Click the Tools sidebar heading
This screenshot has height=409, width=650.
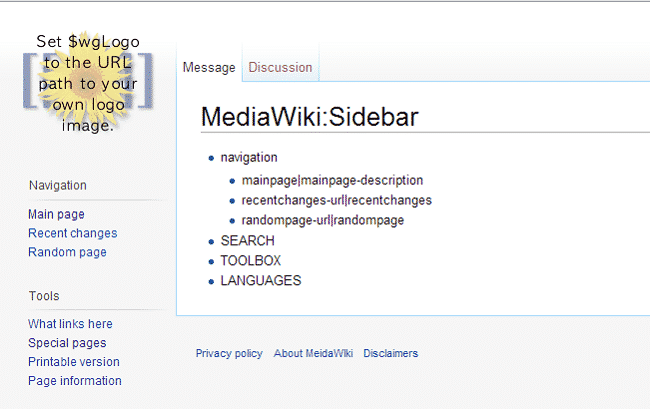(x=44, y=296)
